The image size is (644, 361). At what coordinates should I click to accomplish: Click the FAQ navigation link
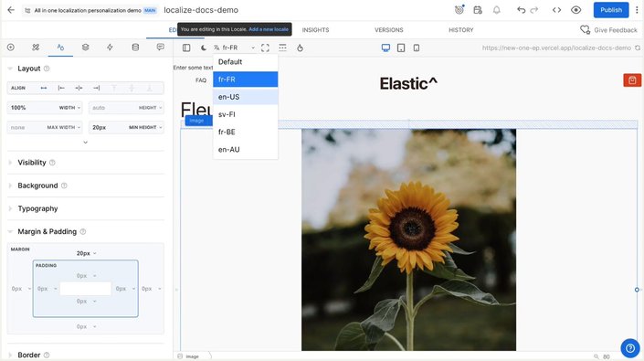201,80
